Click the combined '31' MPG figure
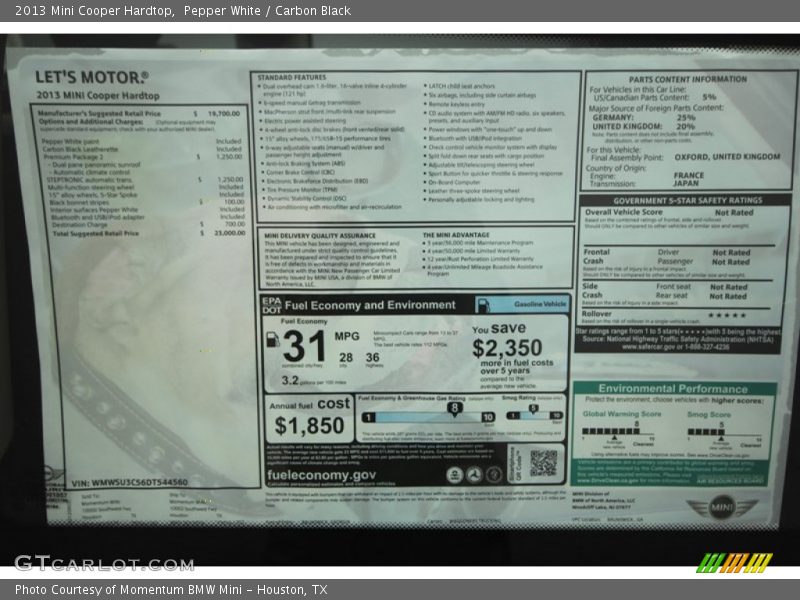Screen dimensions: 800x600 (x=304, y=346)
